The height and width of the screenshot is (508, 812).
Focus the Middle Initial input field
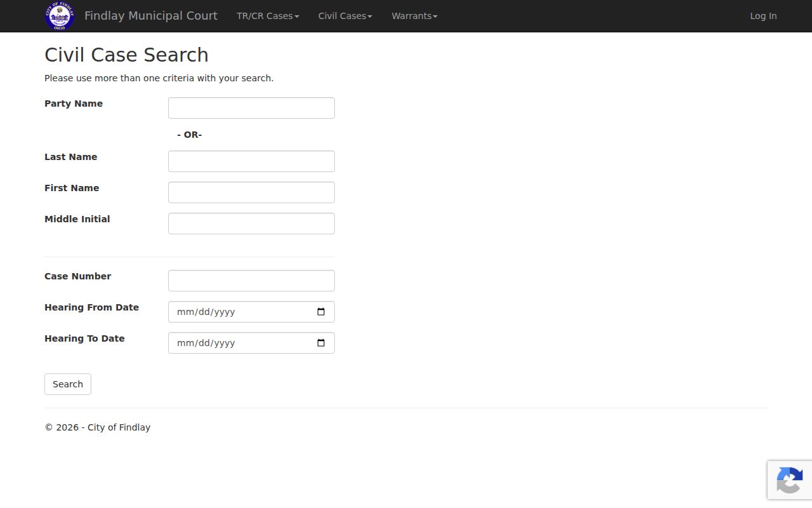pos(251,224)
